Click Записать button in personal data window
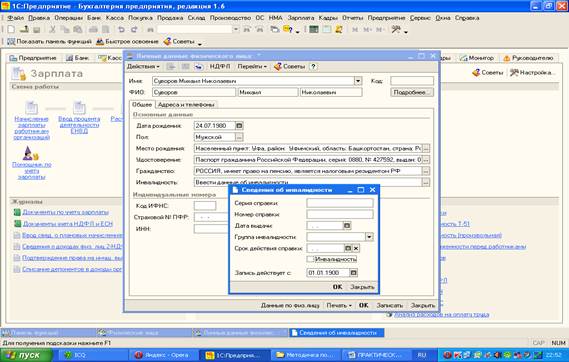This screenshot has width=569, height=362. point(390,305)
